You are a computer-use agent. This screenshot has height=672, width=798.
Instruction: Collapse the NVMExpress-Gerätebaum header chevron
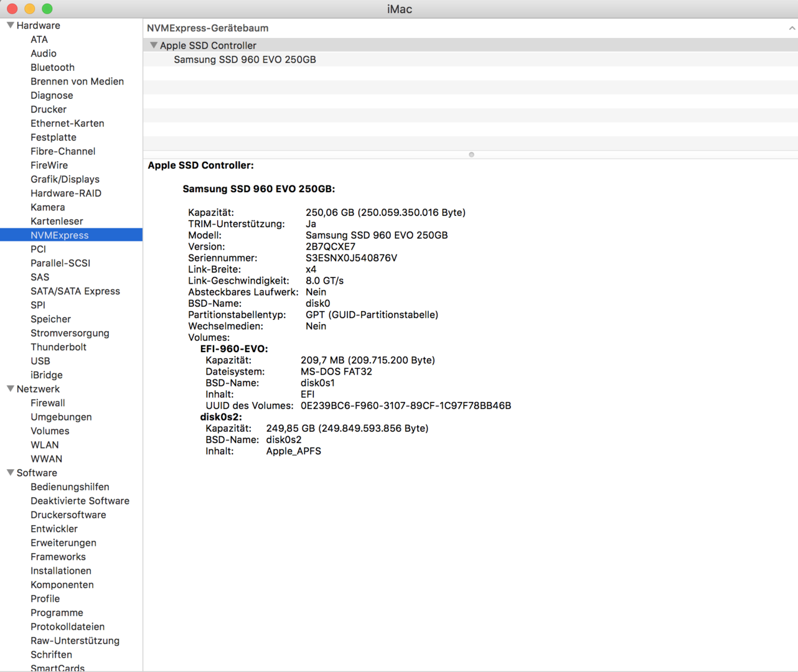pyautogui.click(x=792, y=28)
